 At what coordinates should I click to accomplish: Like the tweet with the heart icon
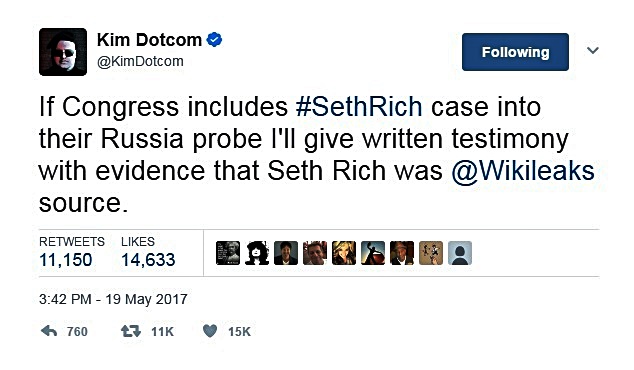(210, 332)
